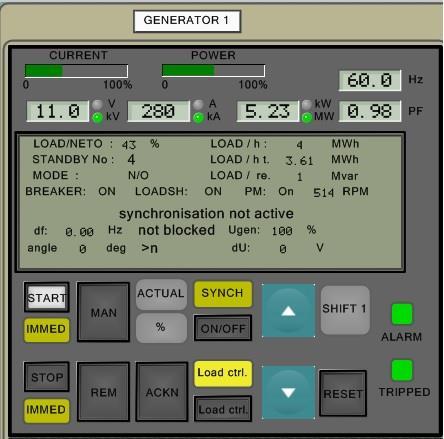Screen dimensions: 444x439
Task: Click the up arrow button
Action: click(x=288, y=311)
